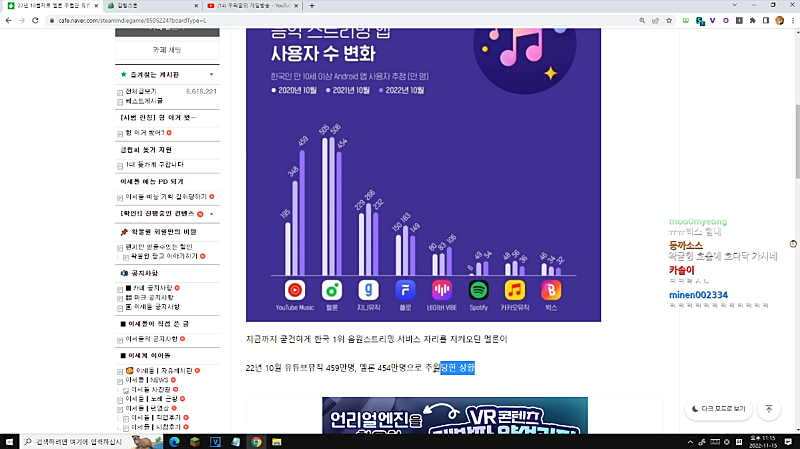
Task: Open the 이세돌 사진관 board
Action: [x=151, y=390]
